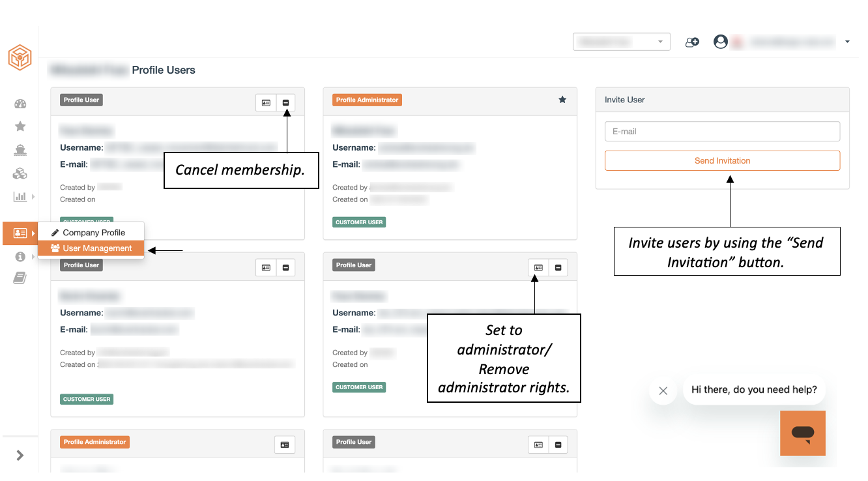Screen dimensions: 868x481
Task: Open the bar chart reports icon
Action: pos(20,196)
